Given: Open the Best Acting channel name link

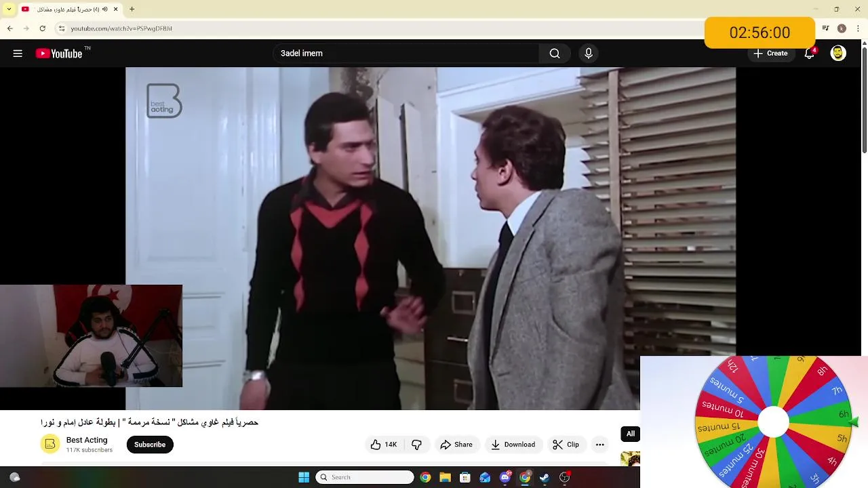Looking at the screenshot, I should [x=87, y=440].
